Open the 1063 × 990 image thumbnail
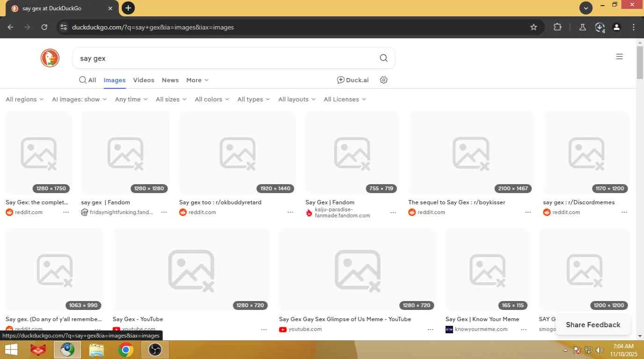Screen dimensions: 644x359 click(x=54, y=270)
